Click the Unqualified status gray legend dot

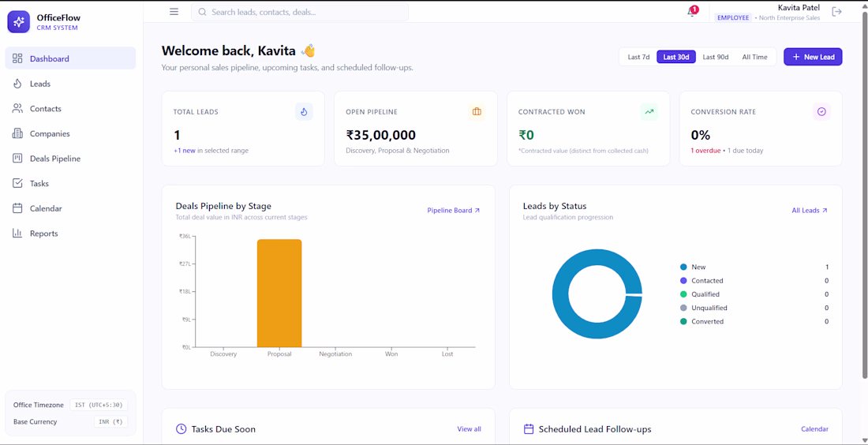[x=683, y=308]
